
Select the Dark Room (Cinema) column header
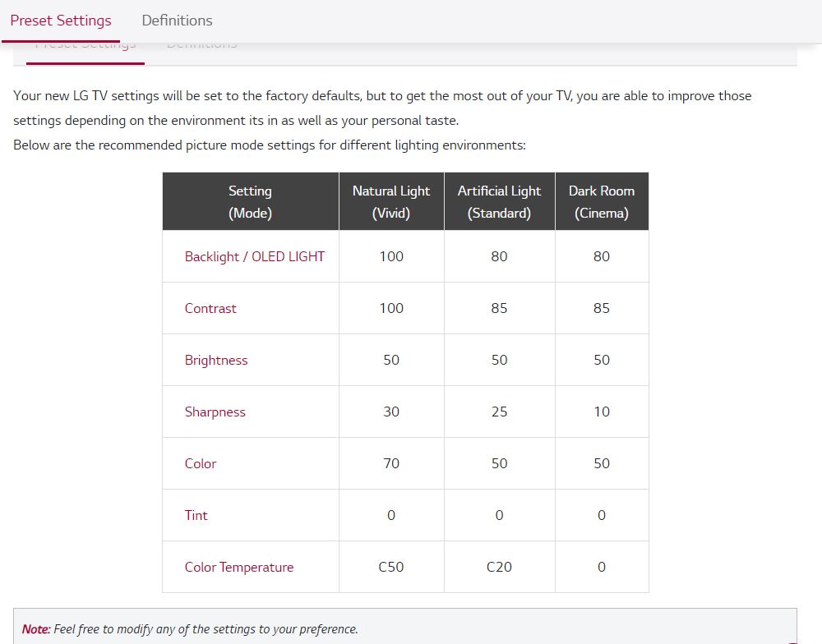click(602, 201)
